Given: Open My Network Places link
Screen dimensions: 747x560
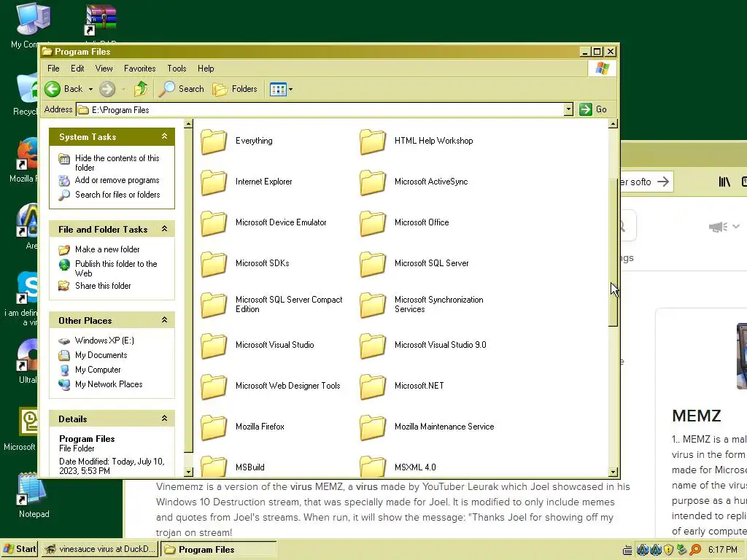Looking at the screenshot, I should 109,384.
